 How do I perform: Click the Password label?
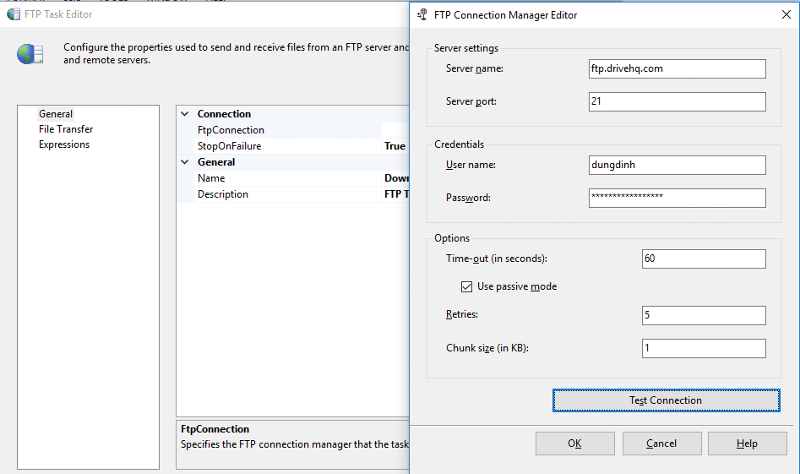(x=468, y=197)
